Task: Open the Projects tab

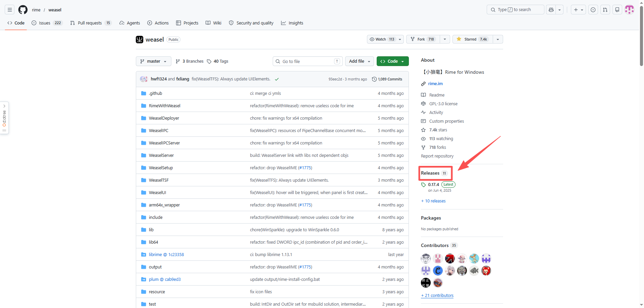Action: (187, 23)
